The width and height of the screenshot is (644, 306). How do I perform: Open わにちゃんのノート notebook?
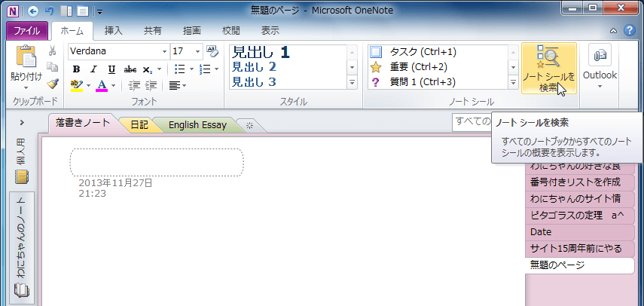point(22,248)
